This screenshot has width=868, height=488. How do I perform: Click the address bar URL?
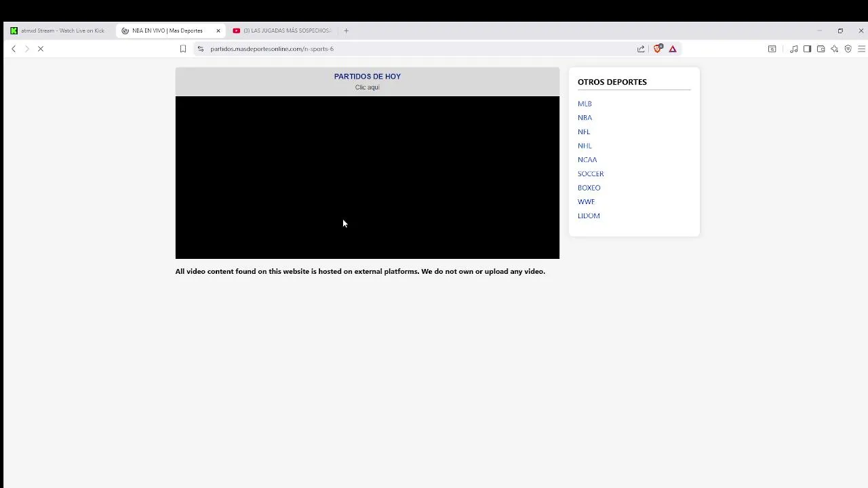pyautogui.click(x=272, y=49)
